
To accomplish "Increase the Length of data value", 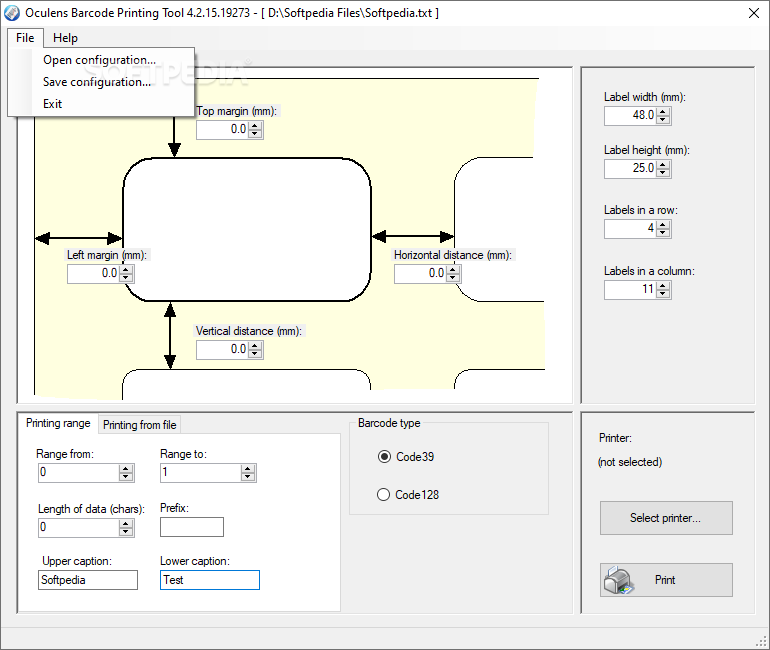I will point(126,524).
